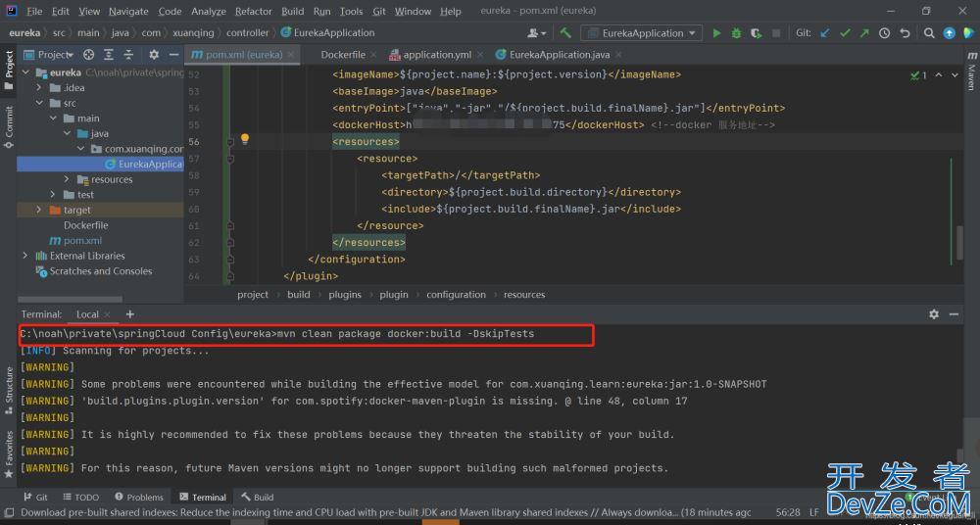
Task: Fold the resources tag at line 56
Action: [230, 142]
